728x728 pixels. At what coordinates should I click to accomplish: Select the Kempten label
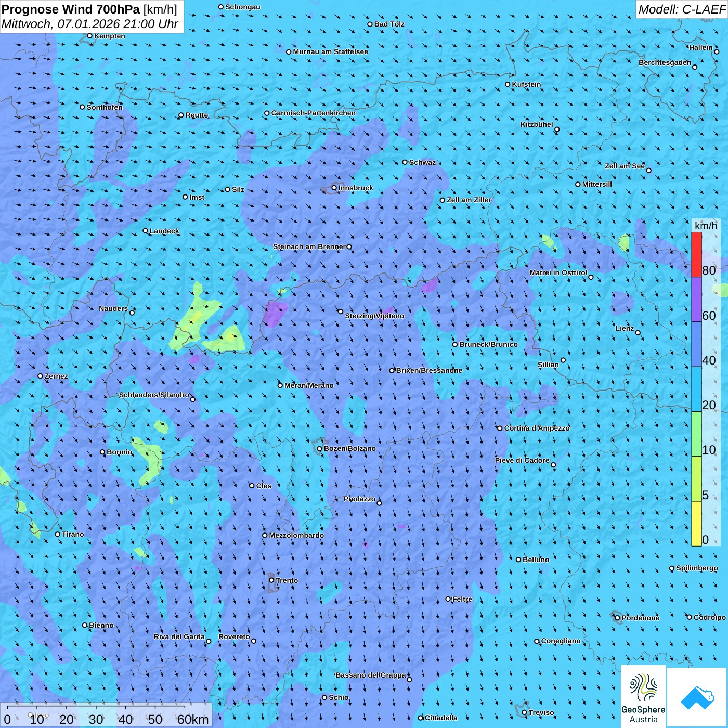(x=110, y=36)
